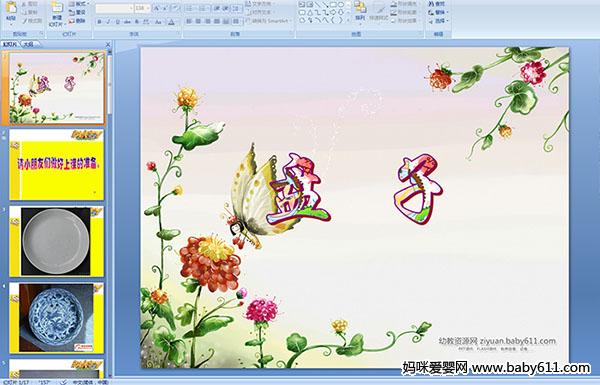Click the Delete slide button
Viewport: 600px width, 385px height.
click(x=77, y=21)
